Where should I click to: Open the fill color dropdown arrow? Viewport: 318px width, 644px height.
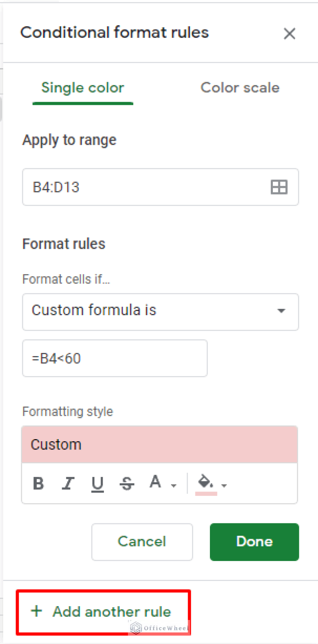pos(224,486)
